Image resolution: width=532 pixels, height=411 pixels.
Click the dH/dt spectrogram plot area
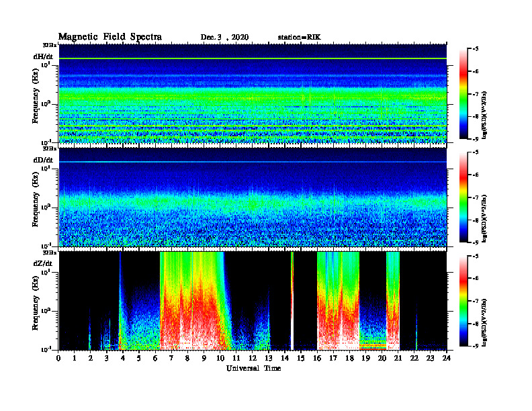pyautogui.click(x=253, y=93)
